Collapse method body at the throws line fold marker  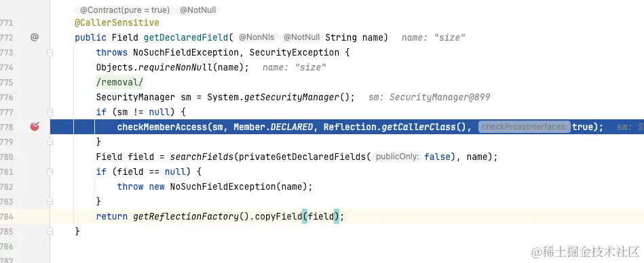[x=50, y=52]
